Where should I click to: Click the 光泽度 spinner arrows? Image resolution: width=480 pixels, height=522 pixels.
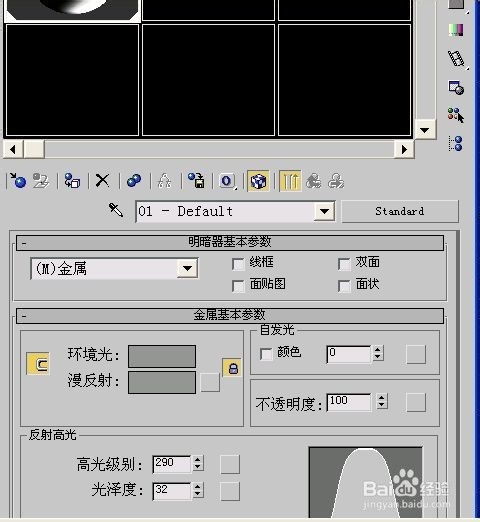[x=198, y=490]
